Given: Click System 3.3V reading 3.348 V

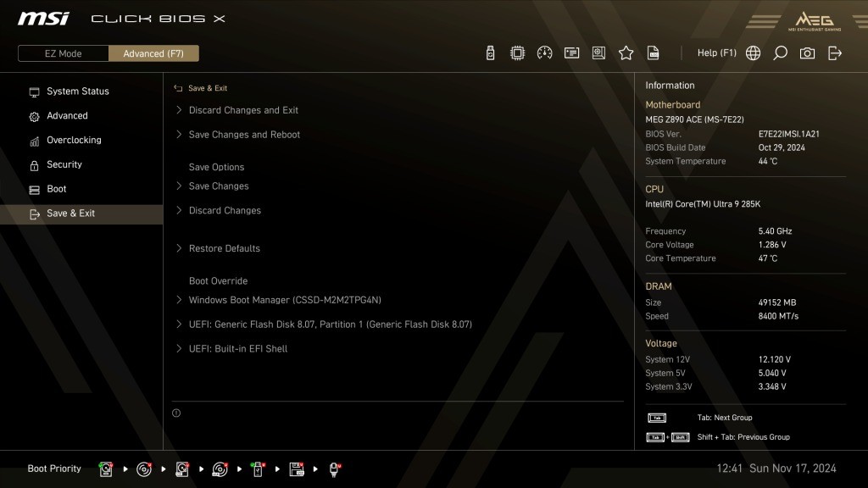Looking at the screenshot, I should 772,386.
